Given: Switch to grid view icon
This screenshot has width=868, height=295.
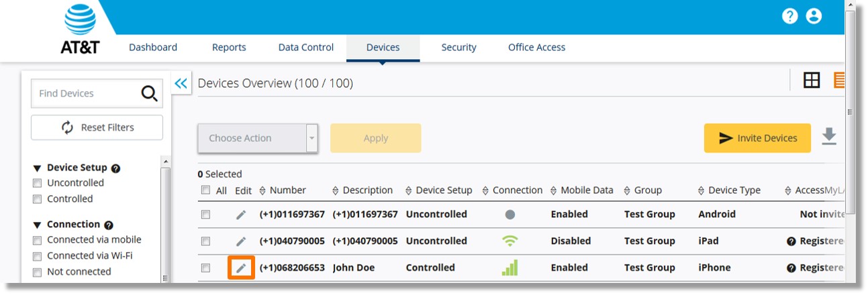Looking at the screenshot, I should pyautogui.click(x=812, y=80).
